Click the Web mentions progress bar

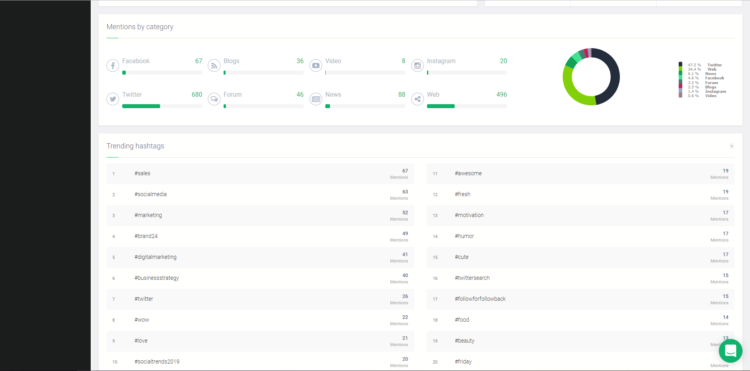pos(467,106)
